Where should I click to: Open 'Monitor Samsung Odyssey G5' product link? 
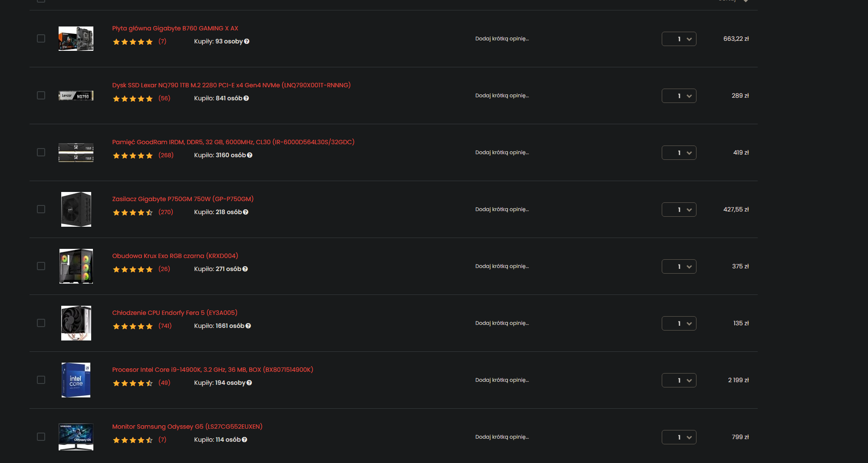(x=188, y=427)
